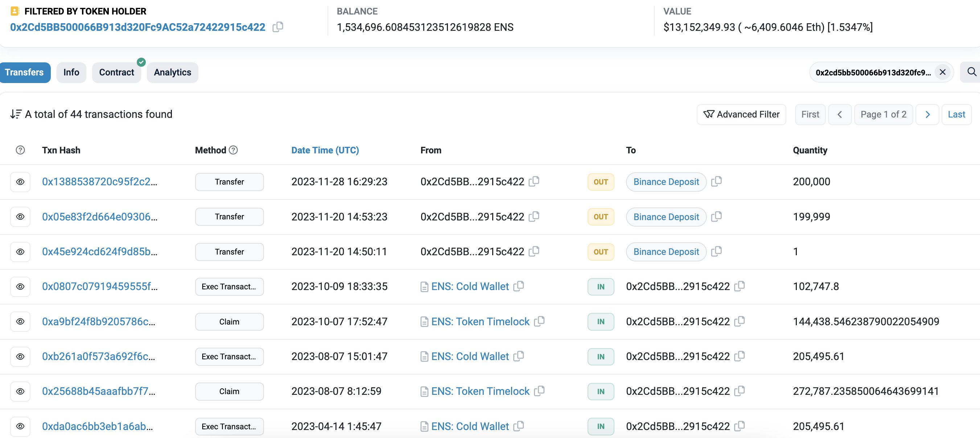Open Binance Deposit in 2023-11-20 14:53:23 row
The width and height of the screenshot is (980, 438).
[x=666, y=217]
